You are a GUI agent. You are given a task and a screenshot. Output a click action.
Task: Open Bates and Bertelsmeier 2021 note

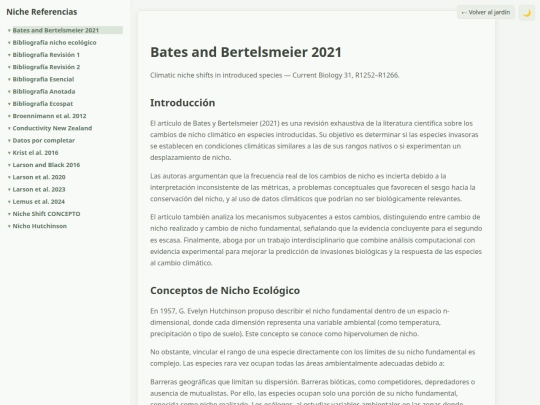point(68,30)
